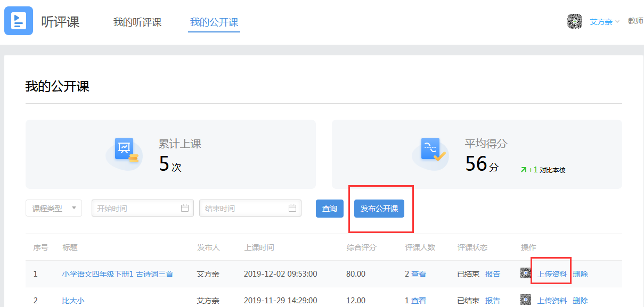Click the 发布公开课 button

coord(379,209)
